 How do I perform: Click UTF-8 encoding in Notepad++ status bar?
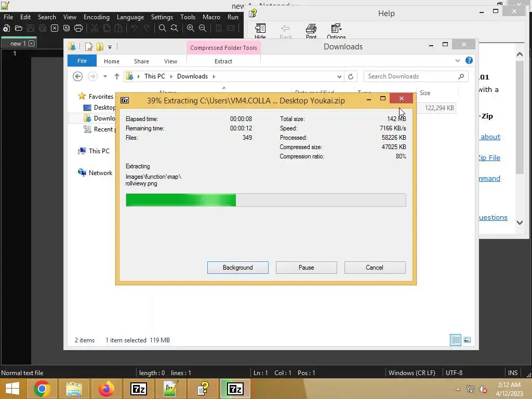click(454, 373)
